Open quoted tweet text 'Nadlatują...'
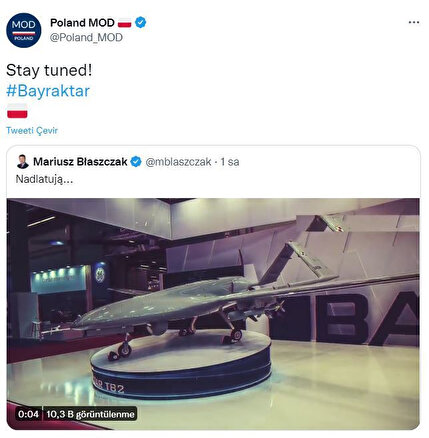Screen dimensions: 429x438 (x=44, y=179)
